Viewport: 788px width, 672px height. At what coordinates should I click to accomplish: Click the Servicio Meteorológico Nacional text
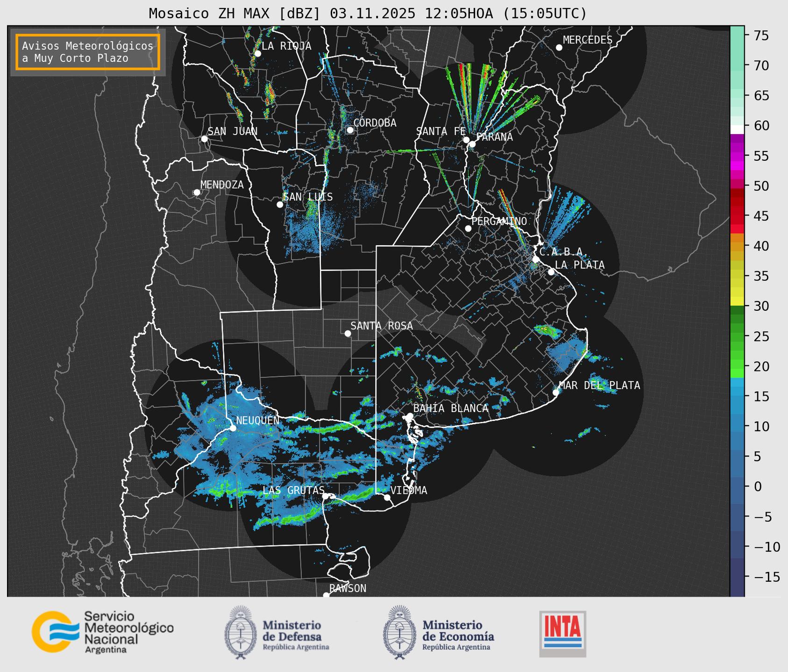pyautogui.click(x=128, y=632)
